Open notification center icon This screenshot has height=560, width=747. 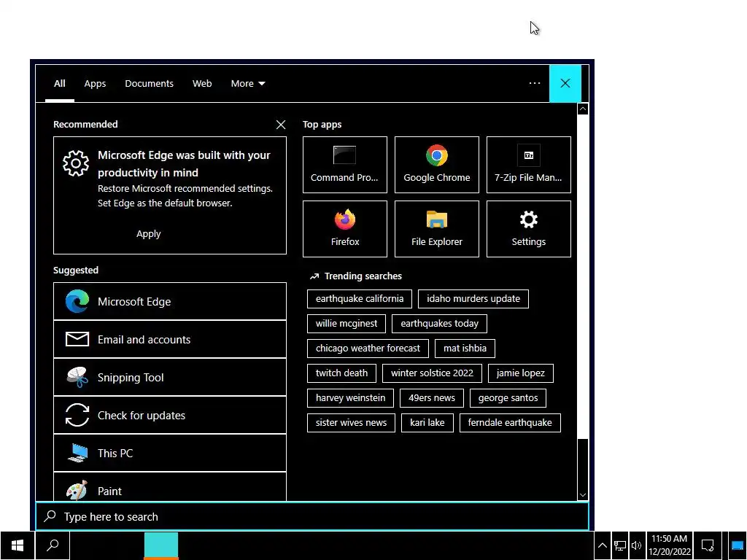[x=708, y=545]
